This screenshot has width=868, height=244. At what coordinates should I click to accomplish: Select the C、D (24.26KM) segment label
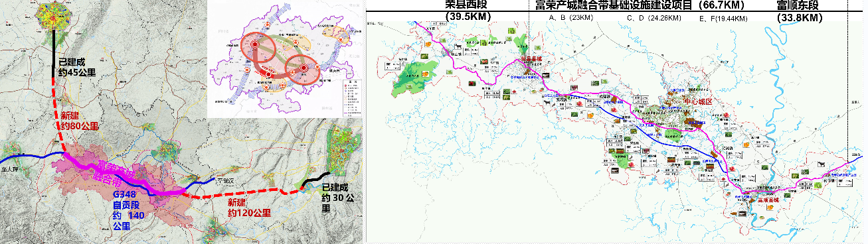pos(654,17)
